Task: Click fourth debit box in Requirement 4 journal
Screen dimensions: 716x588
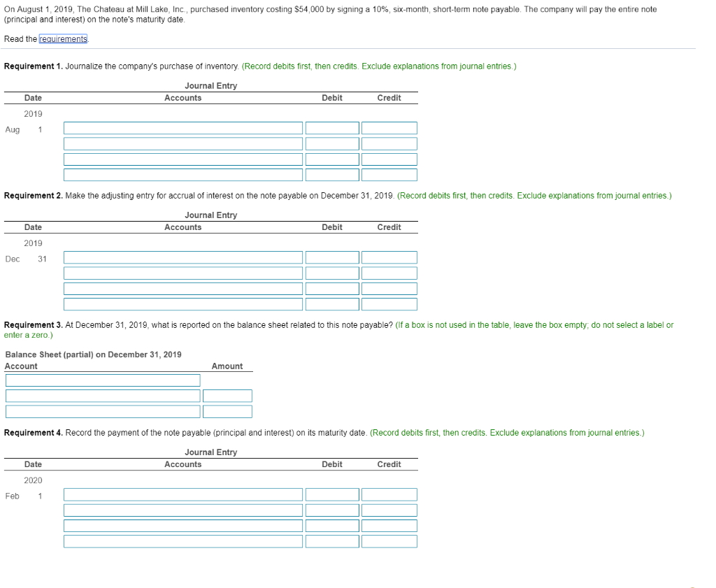Action: point(332,541)
